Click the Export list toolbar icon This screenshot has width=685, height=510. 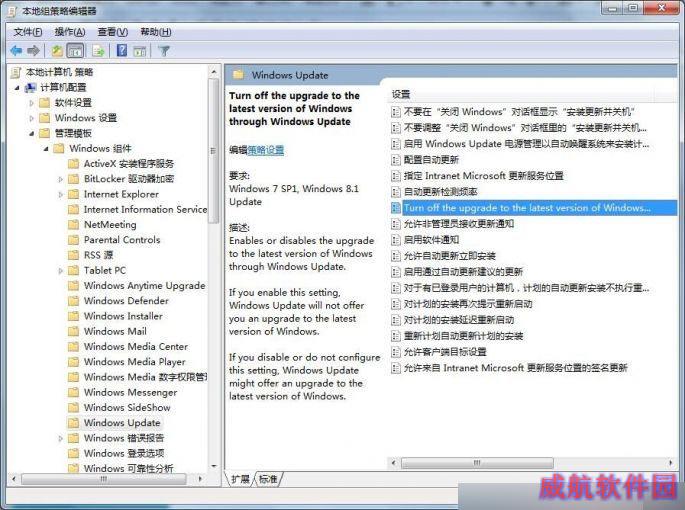(98, 51)
